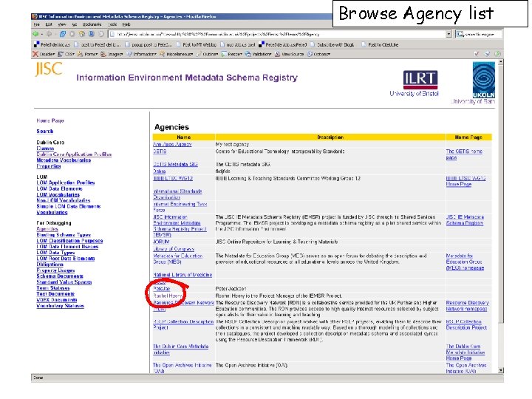Open the CETIS Metadata SIG agency link

tap(175, 164)
